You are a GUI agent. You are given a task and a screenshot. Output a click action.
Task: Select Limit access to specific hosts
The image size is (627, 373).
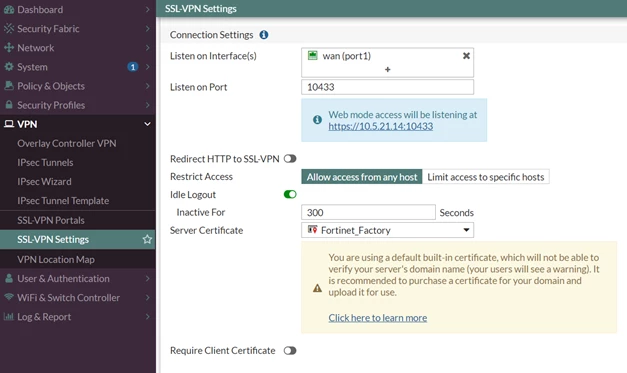click(486, 177)
